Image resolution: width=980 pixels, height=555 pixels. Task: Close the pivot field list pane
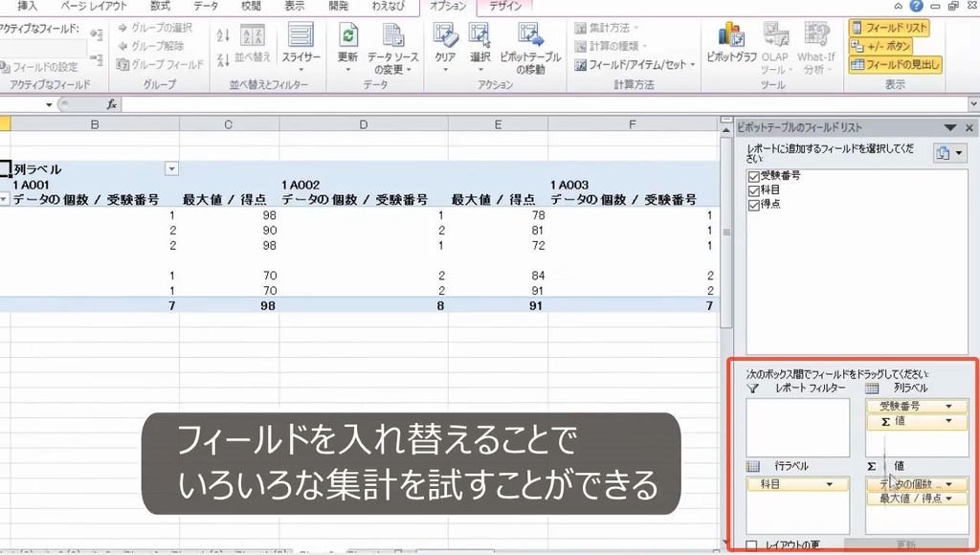tap(969, 127)
